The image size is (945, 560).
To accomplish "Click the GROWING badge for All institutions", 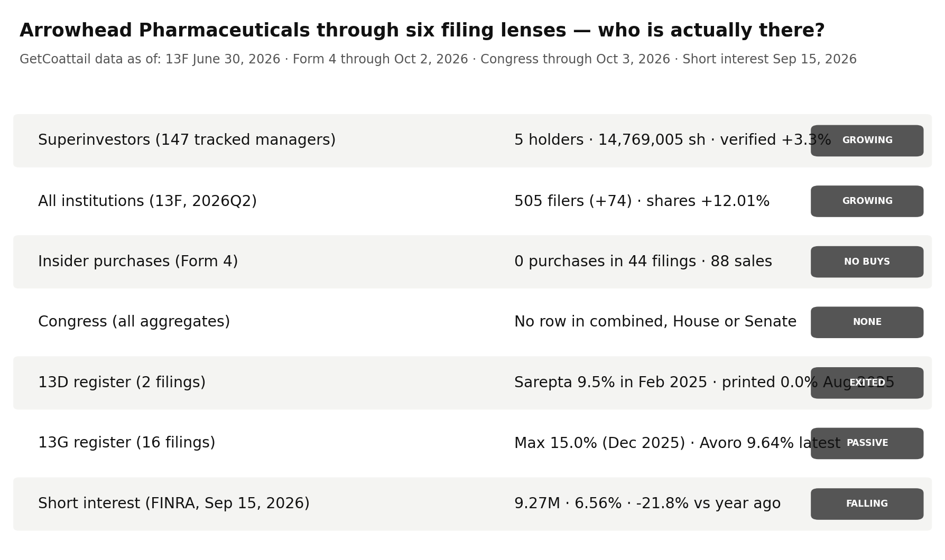I will (x=867, y=201).
